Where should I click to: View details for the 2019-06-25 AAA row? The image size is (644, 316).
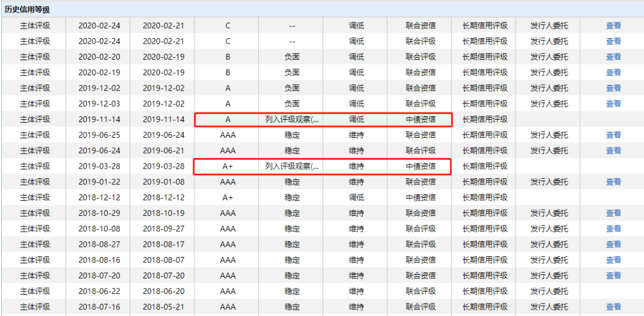(x=613, y=135)
